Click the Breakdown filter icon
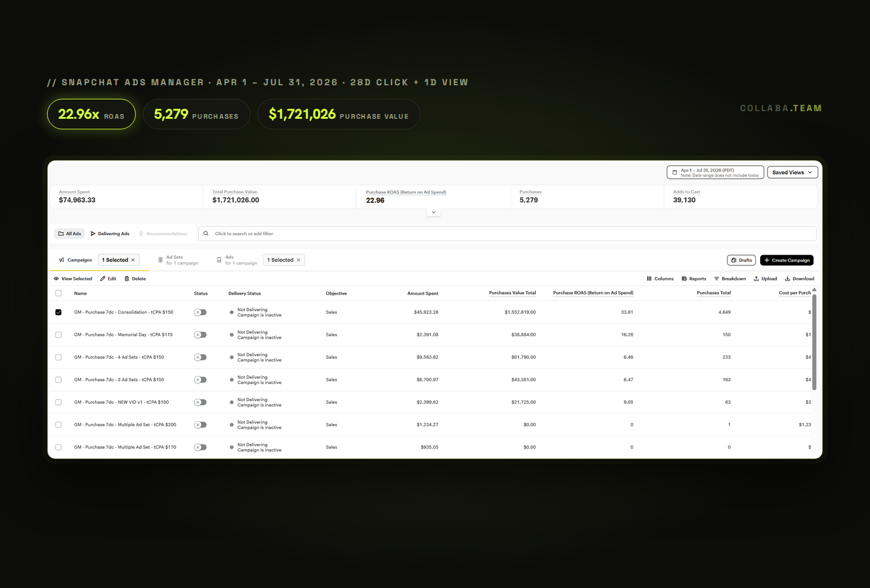The height and width of the screenshot is (588, 870). tap(717, 279)
